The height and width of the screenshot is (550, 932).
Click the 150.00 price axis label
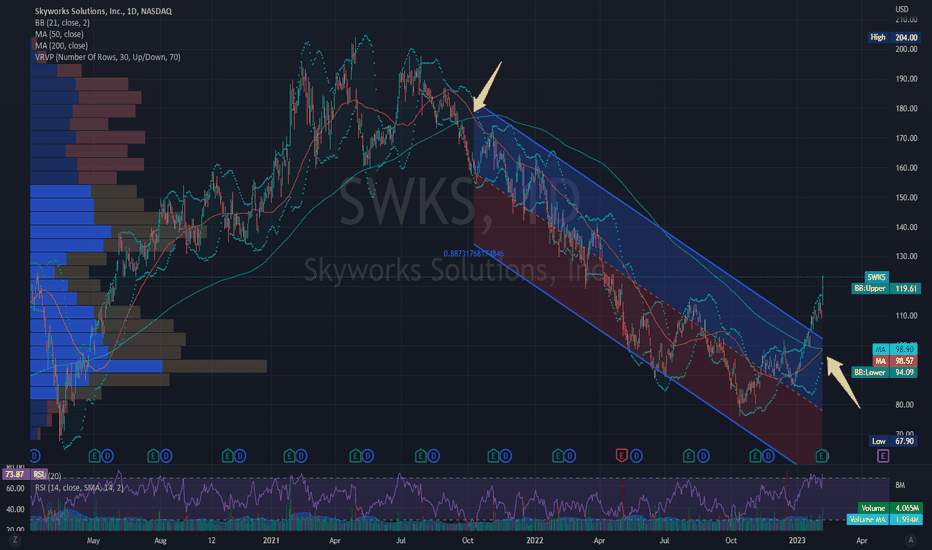(x=906, y=197)
